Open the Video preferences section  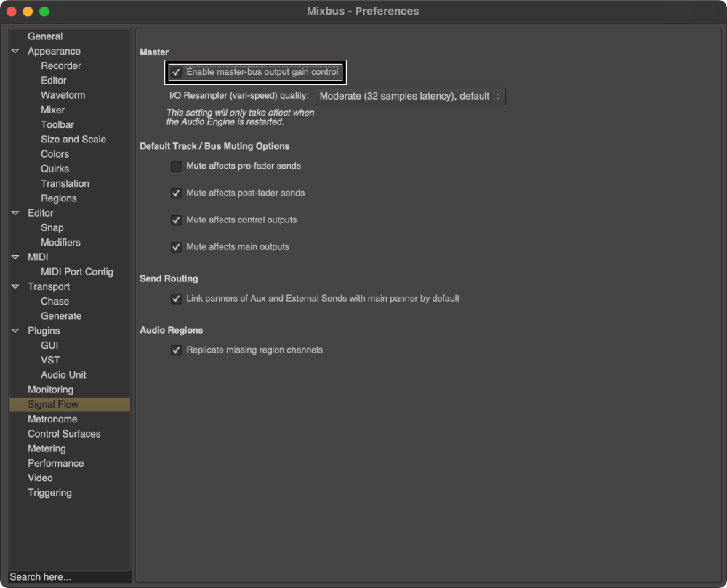[x=40, y=478]
